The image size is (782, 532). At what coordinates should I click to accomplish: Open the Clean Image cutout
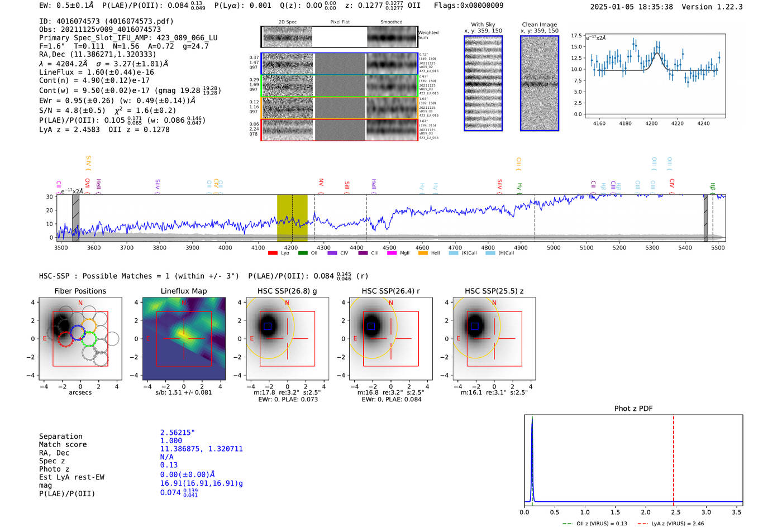540,83
